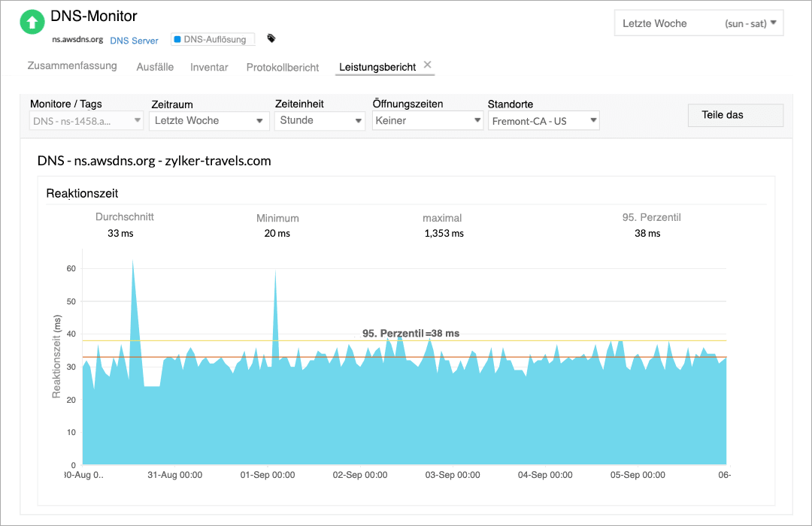Open the Ausfälle tab
The height and width of the screenshot is (526, 812).
pos(155,67)
